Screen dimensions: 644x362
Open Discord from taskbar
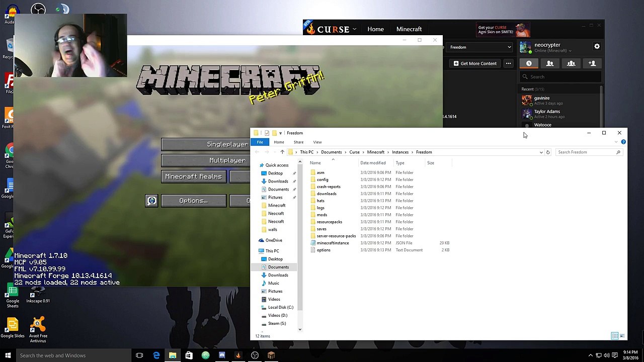(222, 355)
